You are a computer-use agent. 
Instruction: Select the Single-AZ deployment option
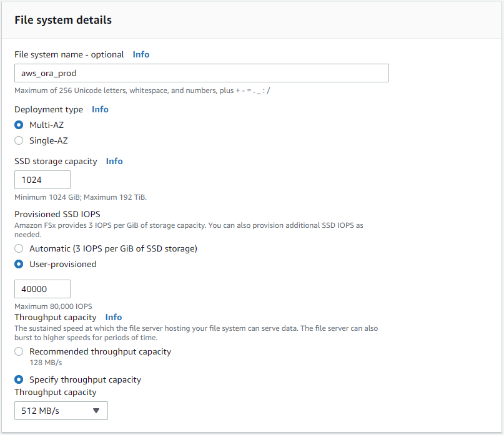[x=19, y=140]
